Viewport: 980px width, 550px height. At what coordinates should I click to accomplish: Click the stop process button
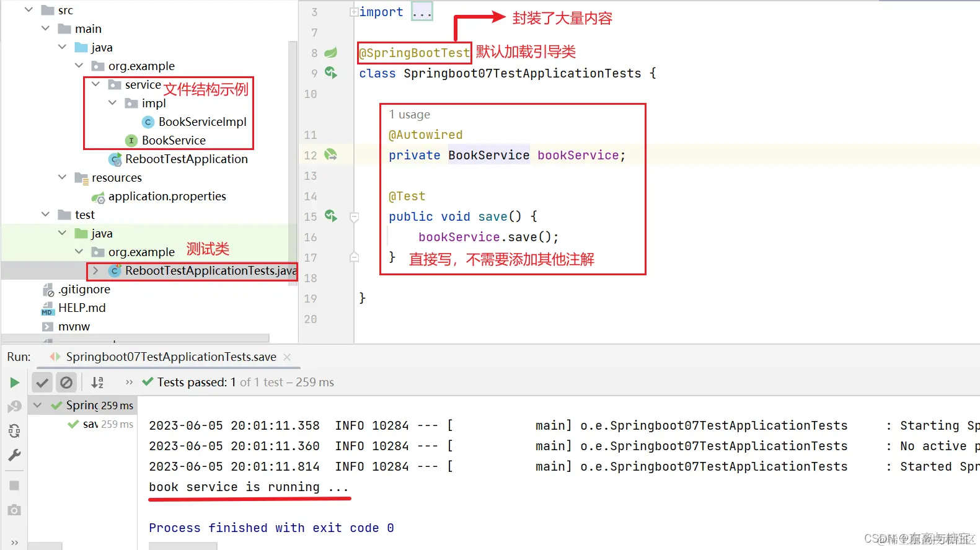click(14, 486)
